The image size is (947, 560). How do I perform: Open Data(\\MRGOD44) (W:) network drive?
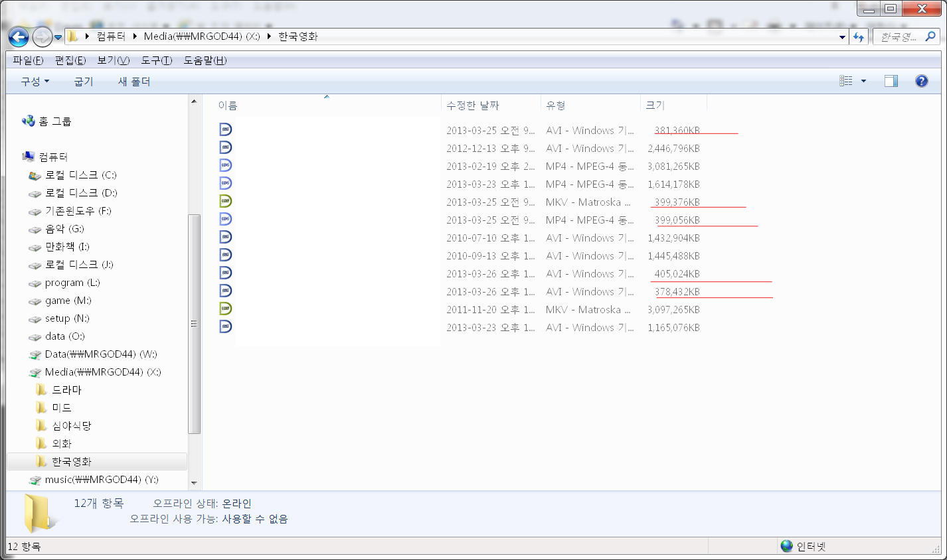point(93,354)
